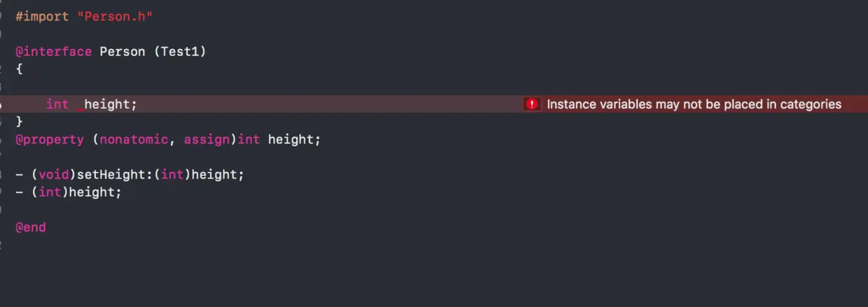
Task: Click the 'Instance variables may not be placed' error message
Action: pyautogui.click(x=694, y=104)
